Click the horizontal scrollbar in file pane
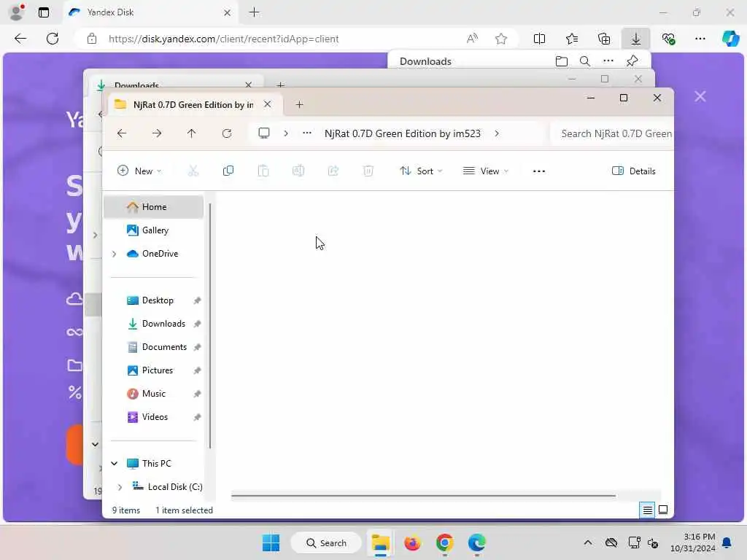747x560 pixels. click(x=424, y=496)
